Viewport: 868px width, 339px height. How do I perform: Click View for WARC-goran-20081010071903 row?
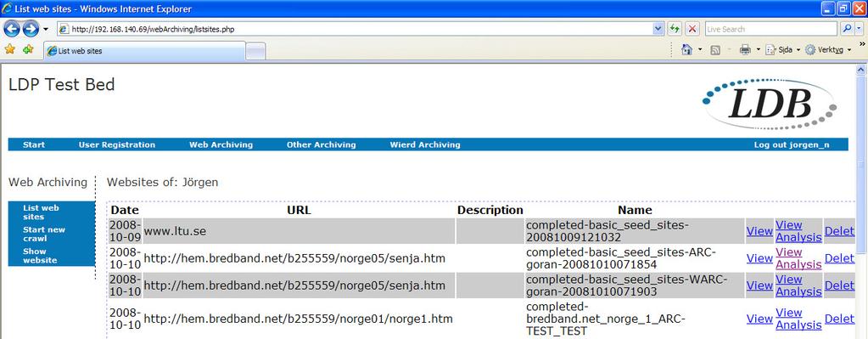coord(759,285)
